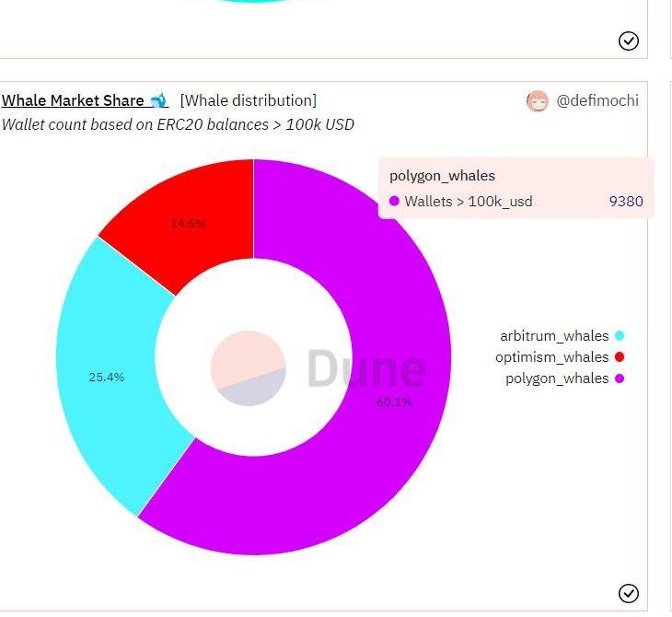This screenshot has height=617, width=672.
Task: Click the whale emoji beside the title
Action: tap(158, 100)
